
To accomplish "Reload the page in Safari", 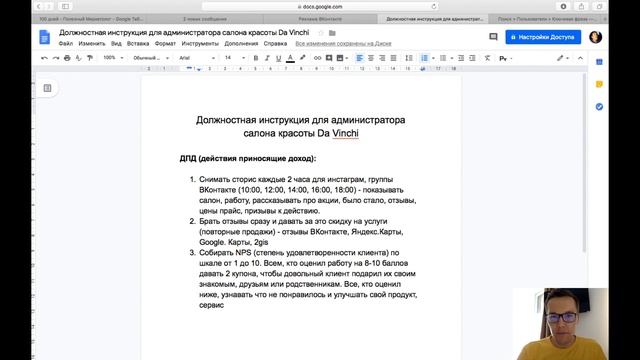I will tap(433, 7).
